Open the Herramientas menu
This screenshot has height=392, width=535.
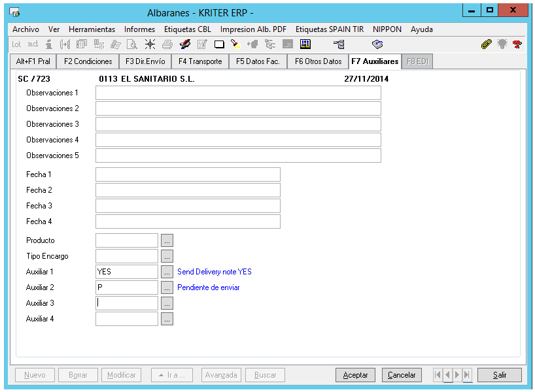(92, 29)
